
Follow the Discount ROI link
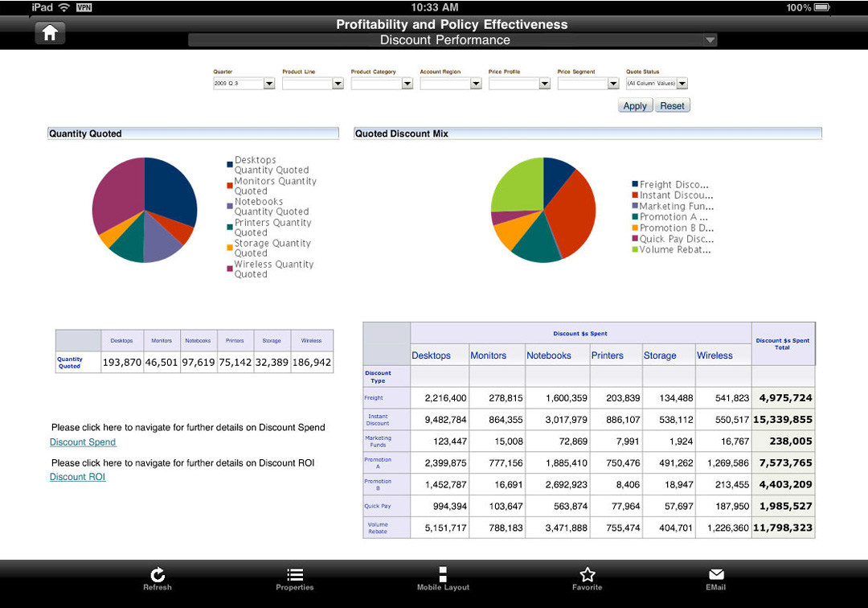point(77,477)
